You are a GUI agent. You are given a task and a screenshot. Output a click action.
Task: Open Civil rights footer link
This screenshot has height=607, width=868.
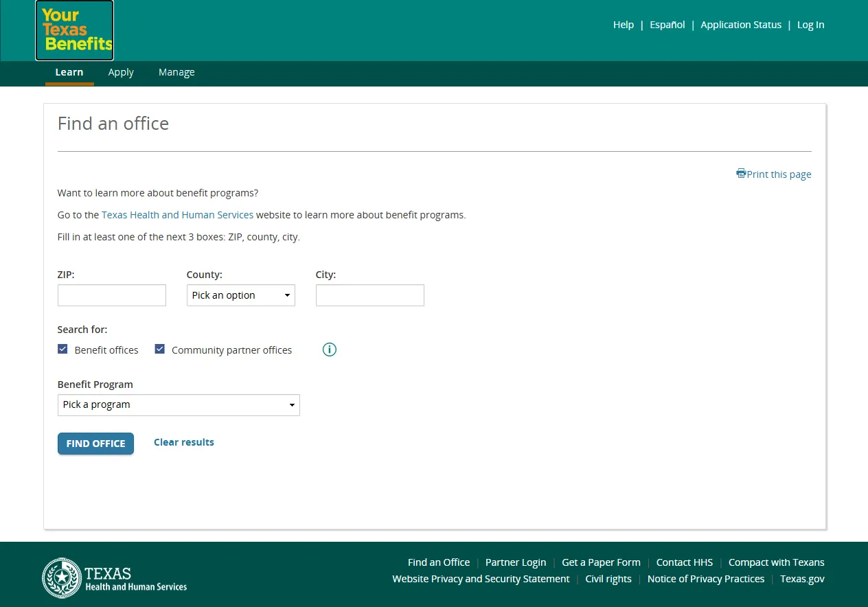coord(608,579)
